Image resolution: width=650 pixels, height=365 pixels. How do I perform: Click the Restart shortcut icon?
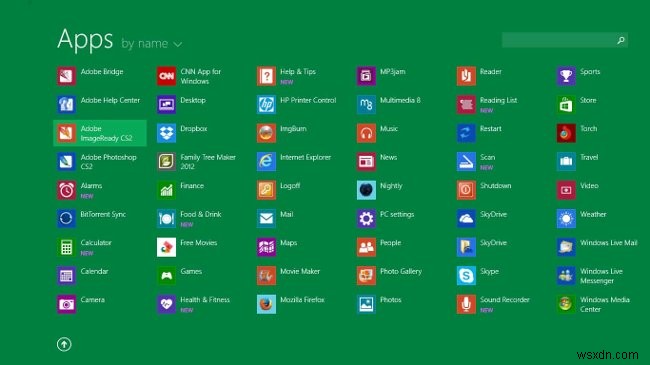point(466,133)
